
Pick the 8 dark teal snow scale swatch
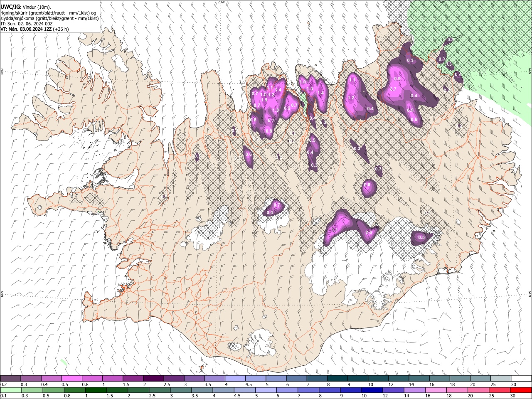(337, 379)
